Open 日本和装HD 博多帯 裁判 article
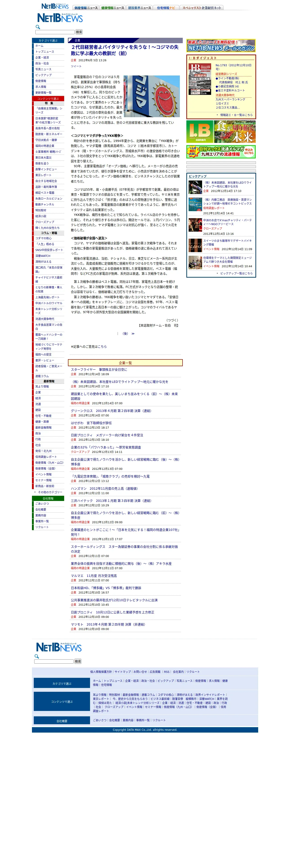Screen dimensions: 289x868 (x=106, y=588)
